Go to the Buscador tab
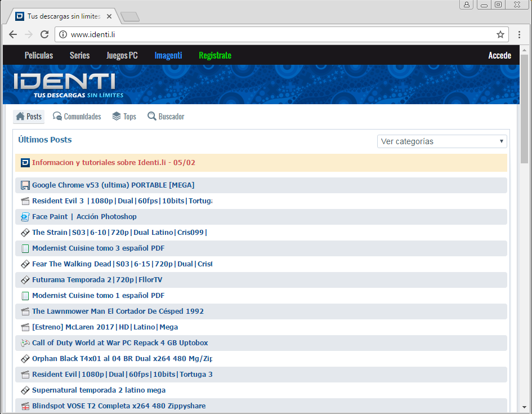532x414 pixels. click(x=166, y=117)
